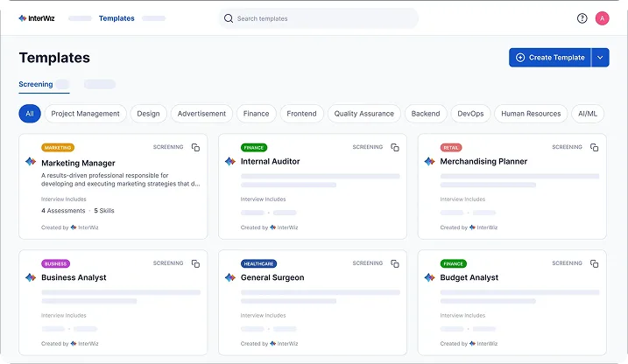Filter templates by DevOps
628x364 pixels.
470,114
